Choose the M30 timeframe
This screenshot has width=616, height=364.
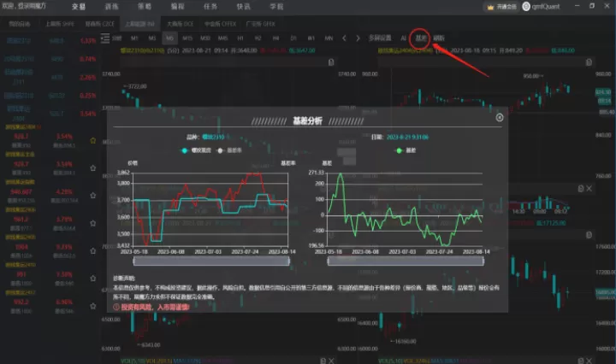click(205, 38)
